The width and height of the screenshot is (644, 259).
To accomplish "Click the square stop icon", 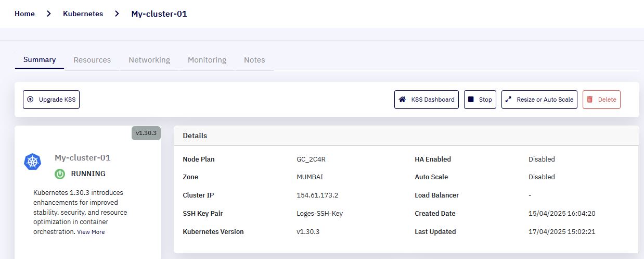I will pyautogui.click(x=471, y=100).
